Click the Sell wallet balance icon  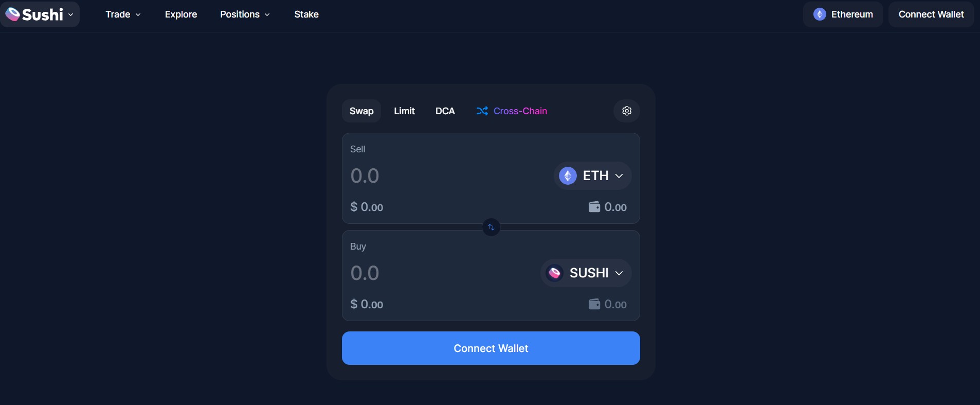click(x=594, y=207)
